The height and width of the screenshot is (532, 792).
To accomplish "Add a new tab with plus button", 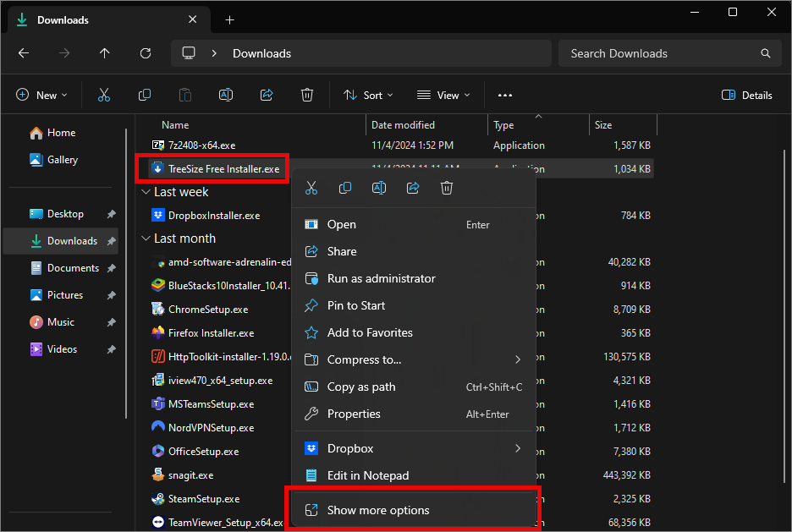I will tap(230, 19).
